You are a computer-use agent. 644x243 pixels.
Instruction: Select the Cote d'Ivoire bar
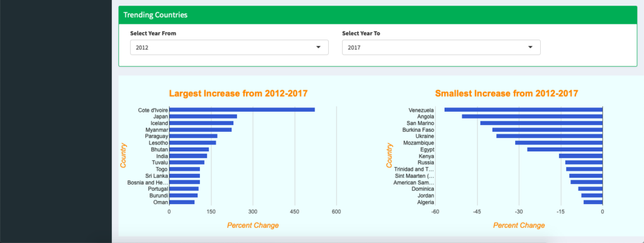pyautogui.click(x=242, y=110)
